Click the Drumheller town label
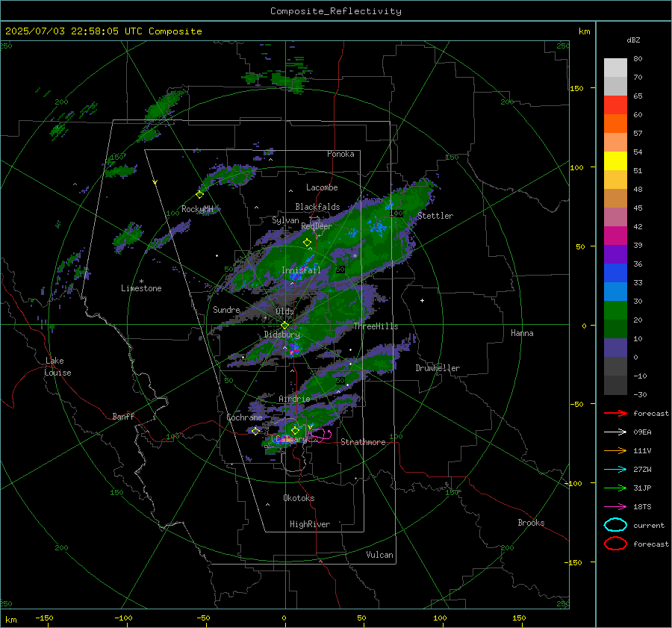Viewport: 672px width, 628px height. coord(438,368)
